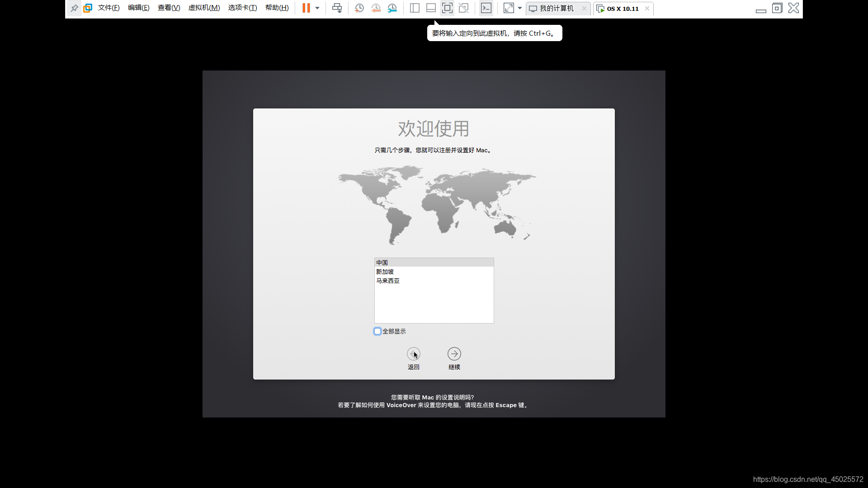Click the pause virtual machine icon
The width and height of the screenshot is (868, 488).
[x=306, y=8]
